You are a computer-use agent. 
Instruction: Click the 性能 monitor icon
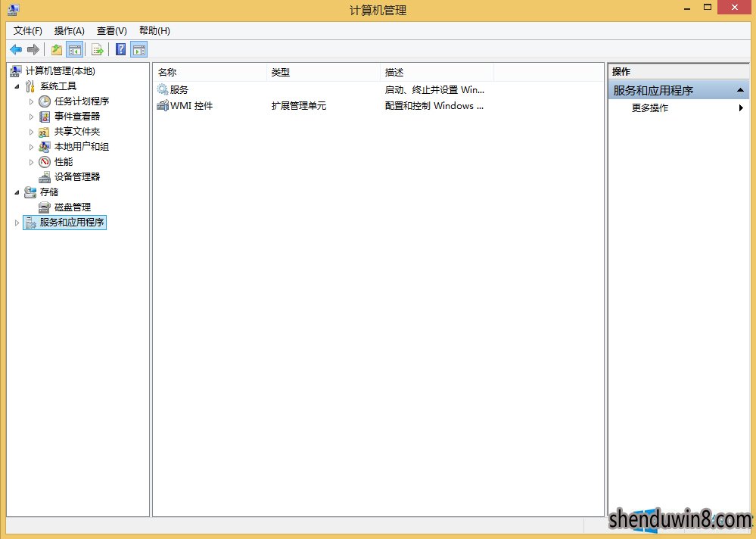45,161
